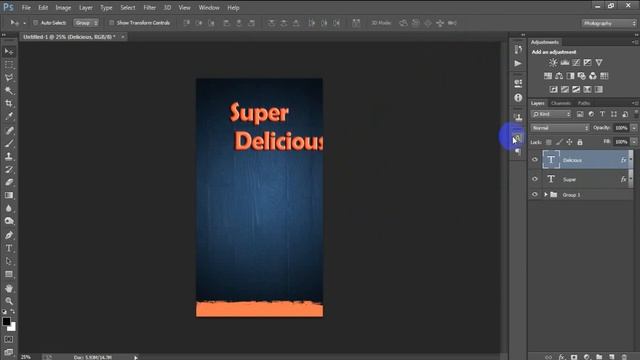Image resolution: width=640 pixels, height=360 pixels.
Task: Select the Clone Stamp tool
Action: 9,156
